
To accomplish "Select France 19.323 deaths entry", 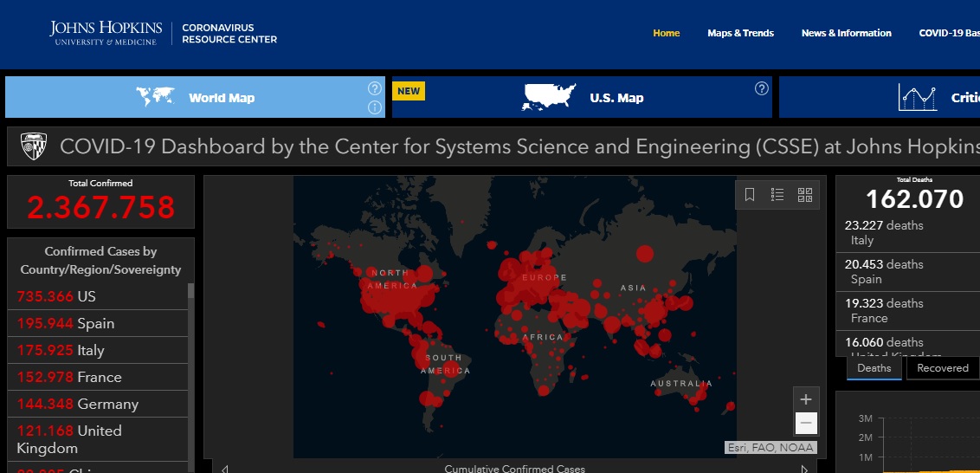I will [907, 310].
